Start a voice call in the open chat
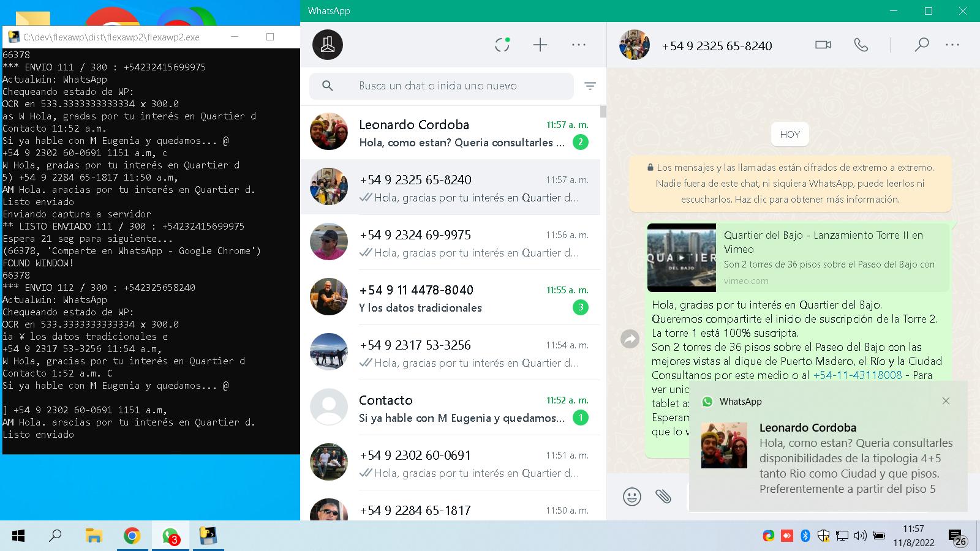The image size is (980, 551). pos(861,45)
